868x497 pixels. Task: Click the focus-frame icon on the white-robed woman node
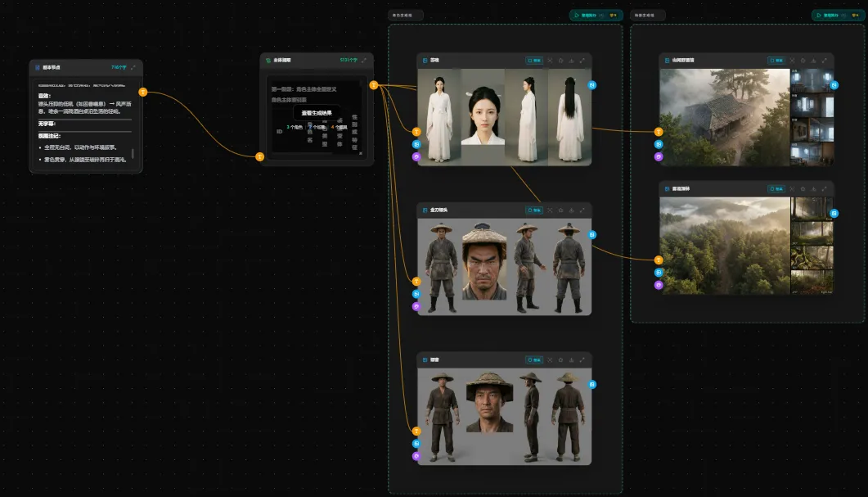(x=550, y=61)
